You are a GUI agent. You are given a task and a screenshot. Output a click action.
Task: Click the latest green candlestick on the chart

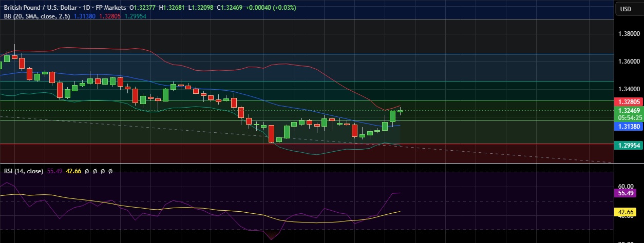click(x=401, y=111)
